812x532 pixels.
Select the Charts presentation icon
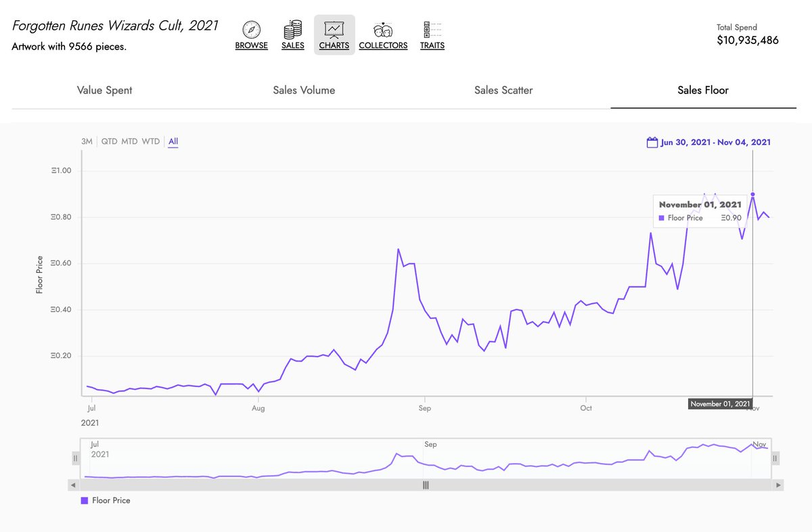(334, 30)
